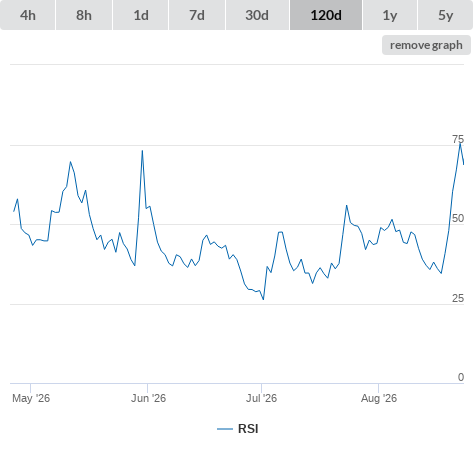Viewport: 474px width, 455px height.
Task: Choose the 1d time range tab
Action: click(141, 15)
